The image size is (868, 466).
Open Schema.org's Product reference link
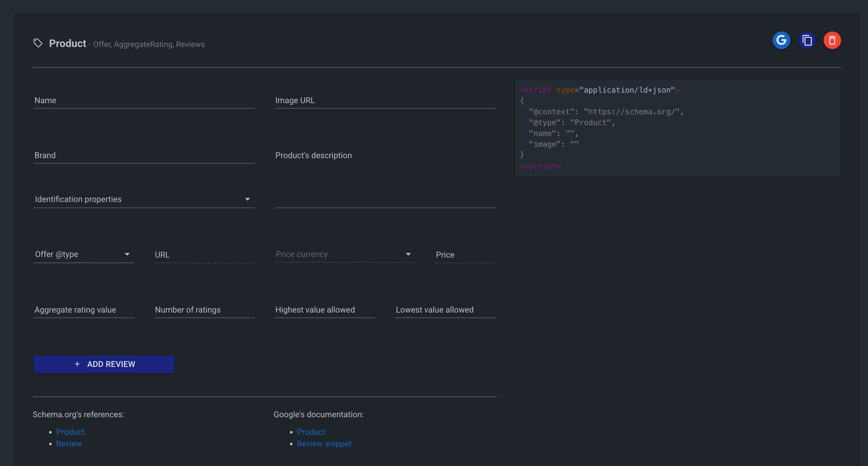point(70,432)
